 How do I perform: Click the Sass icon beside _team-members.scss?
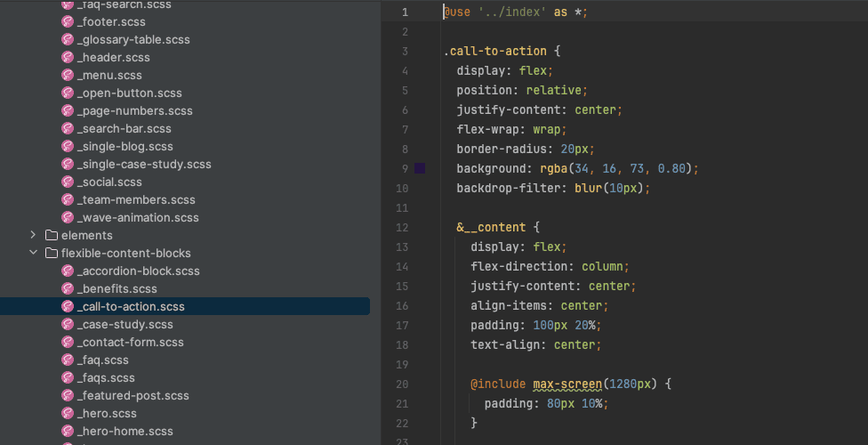(x=68, y=200)
